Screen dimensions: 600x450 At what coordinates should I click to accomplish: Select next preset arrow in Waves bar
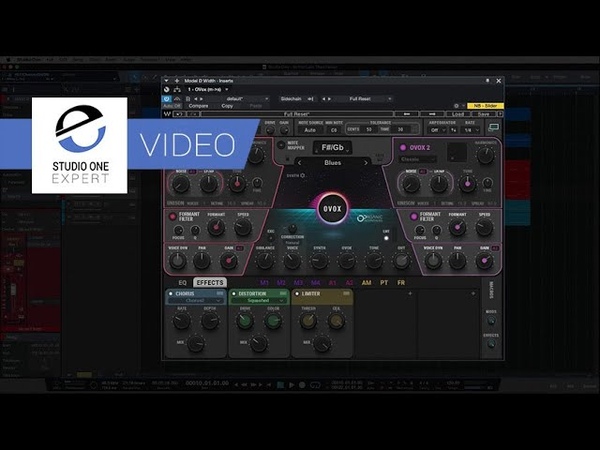pos(433,114)
